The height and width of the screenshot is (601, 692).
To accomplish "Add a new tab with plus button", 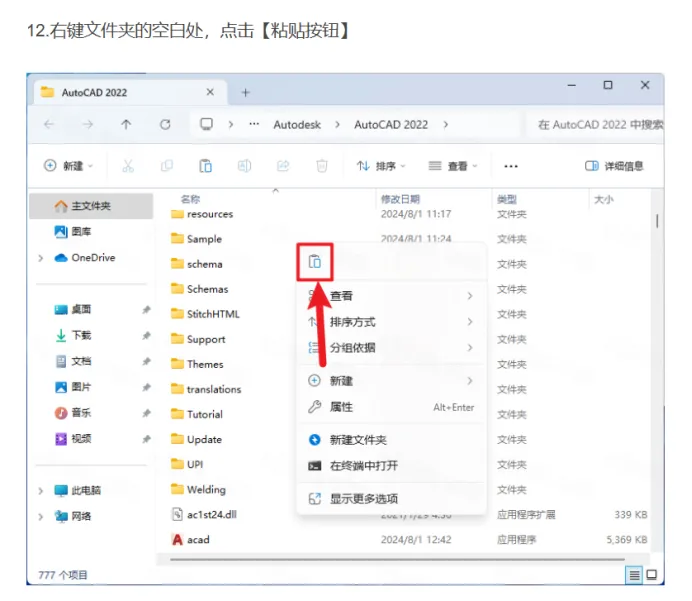I will (246, 92).
